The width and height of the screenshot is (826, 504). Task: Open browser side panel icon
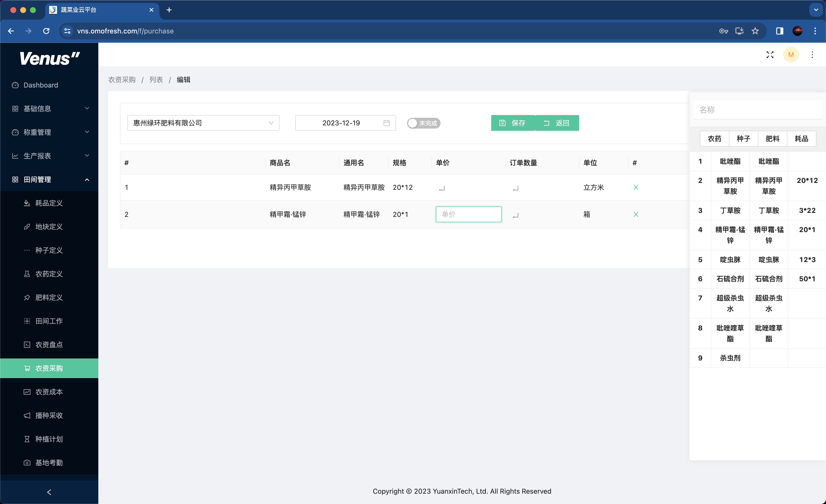(780, 31)
